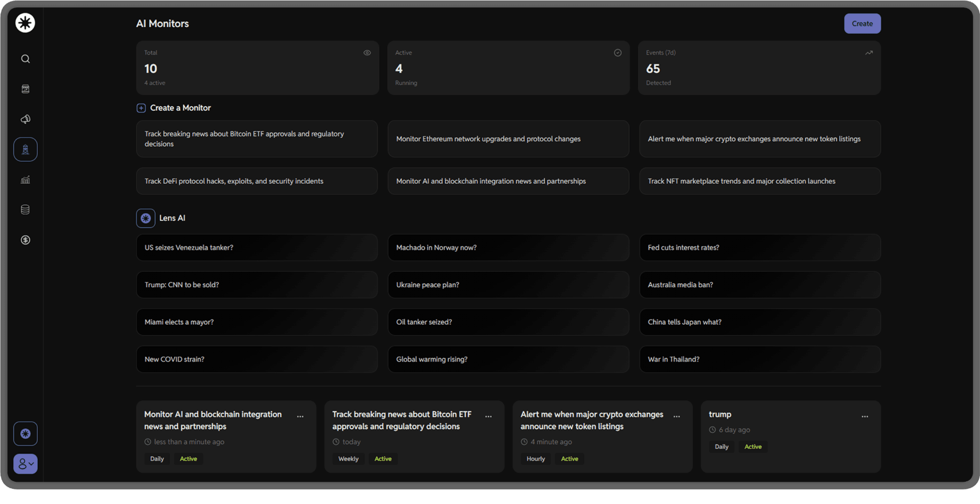Image resolution: width=980 pixels, height=504 pixels.
Task: Click the checkmark circle on the Active card
Action: 618,53
